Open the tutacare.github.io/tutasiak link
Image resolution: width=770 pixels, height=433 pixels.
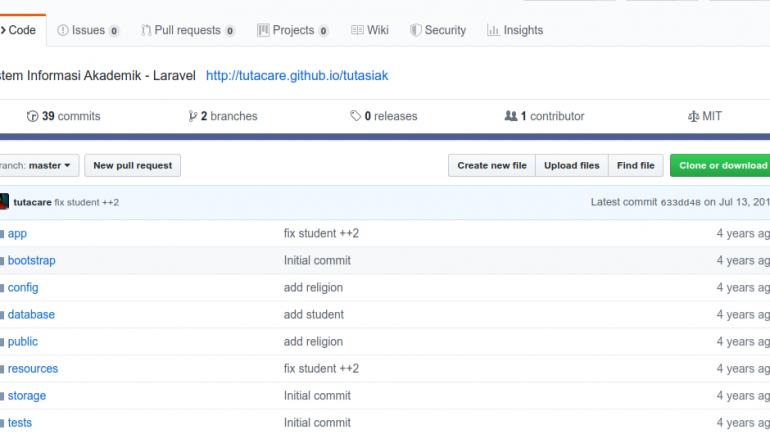(297, 76)
